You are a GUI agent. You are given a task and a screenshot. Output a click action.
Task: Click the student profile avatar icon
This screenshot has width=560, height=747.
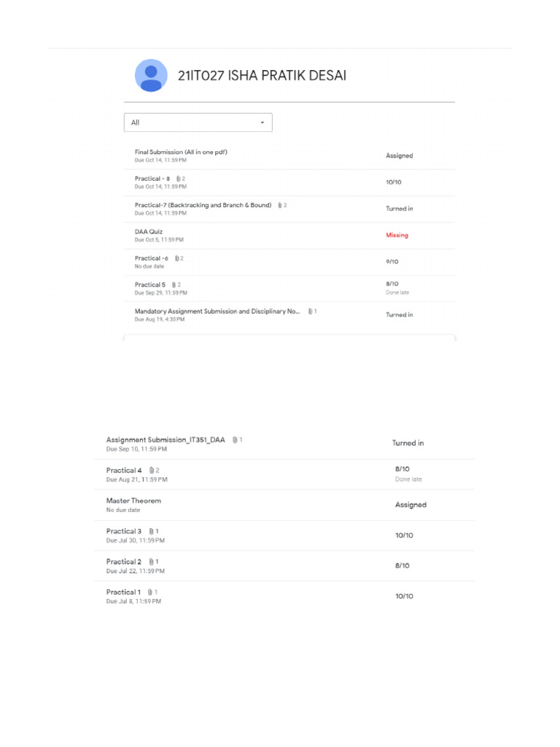pos(151,75)
